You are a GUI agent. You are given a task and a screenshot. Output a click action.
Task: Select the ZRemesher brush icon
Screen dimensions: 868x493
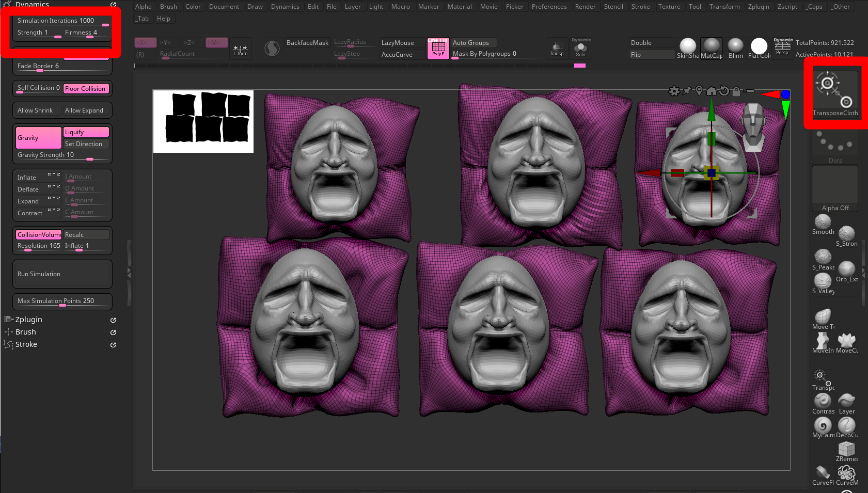[847, 449]
